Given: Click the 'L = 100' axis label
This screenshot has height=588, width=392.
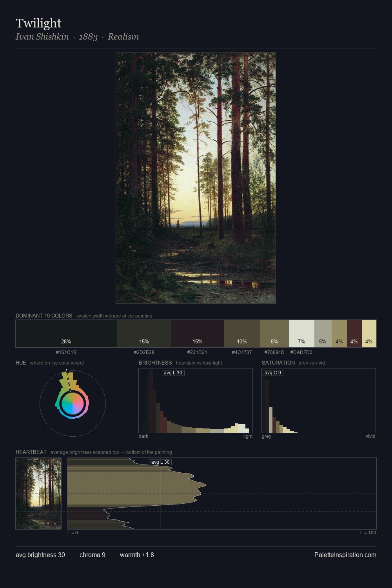Looking at the screenshot, I should [x=368, y=533].
